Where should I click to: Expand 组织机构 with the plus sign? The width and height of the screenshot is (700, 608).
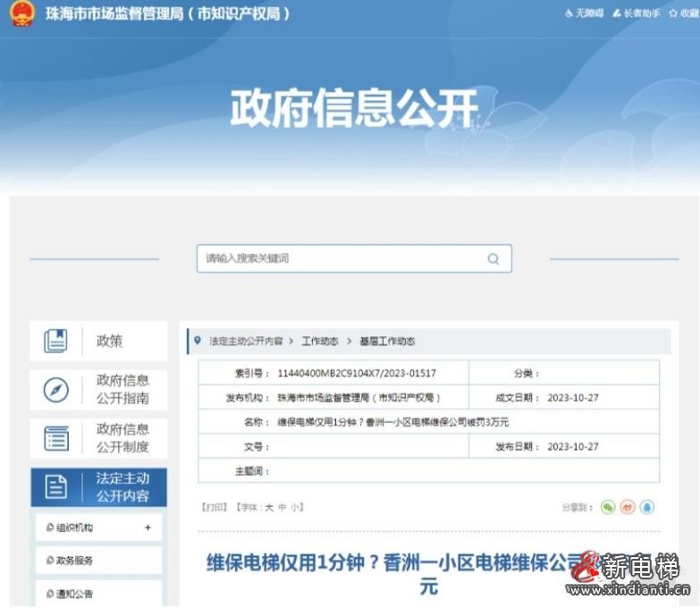pyautogui.click(x=148, y=528)
